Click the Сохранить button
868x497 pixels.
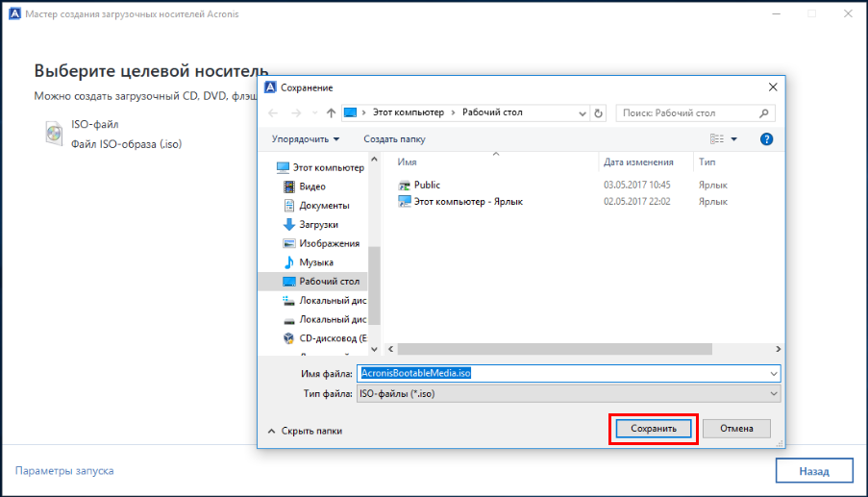[654, 429]
